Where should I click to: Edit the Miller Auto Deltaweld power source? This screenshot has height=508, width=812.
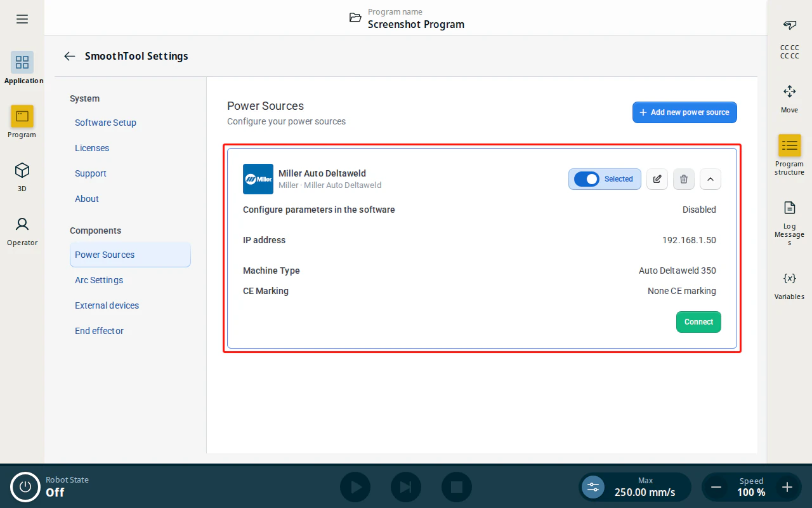tap(657, 179)
